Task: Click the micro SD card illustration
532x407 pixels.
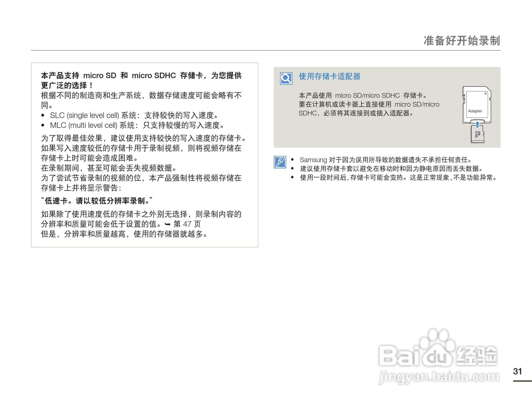Action: [478, 135]
